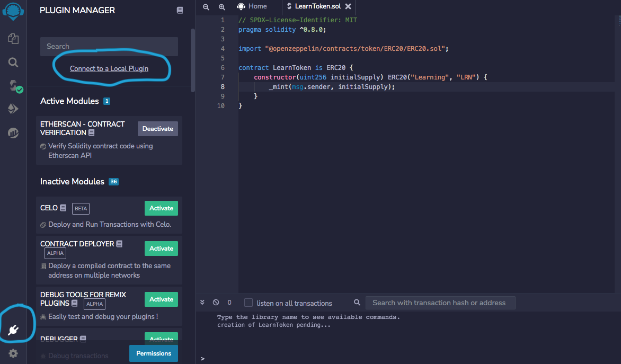
Task: Click the import statement on line 4
Action: [343, 49]
